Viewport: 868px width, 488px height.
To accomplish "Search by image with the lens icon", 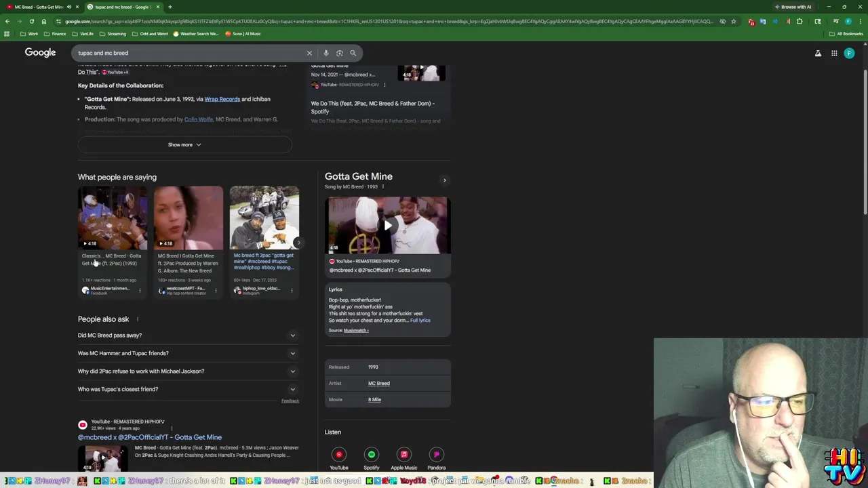I will (339, 53).
